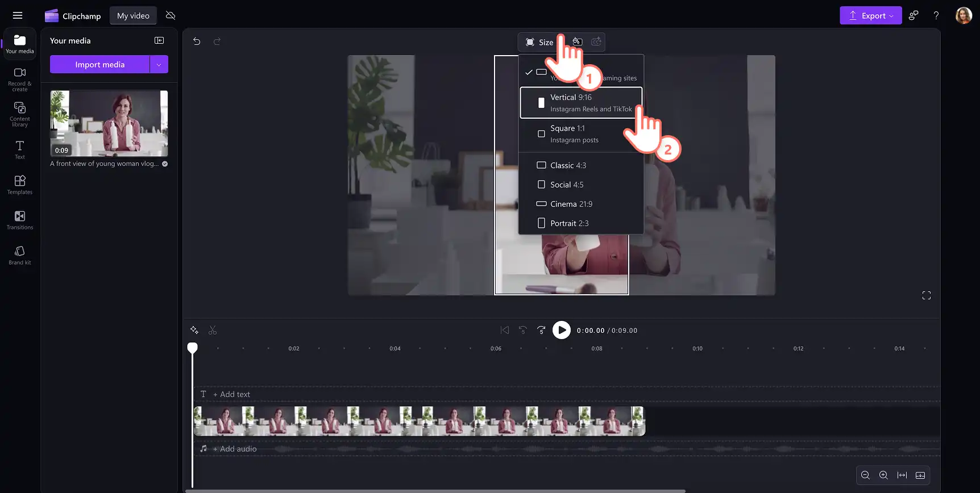Open the Transitions panel

(20, 220)
